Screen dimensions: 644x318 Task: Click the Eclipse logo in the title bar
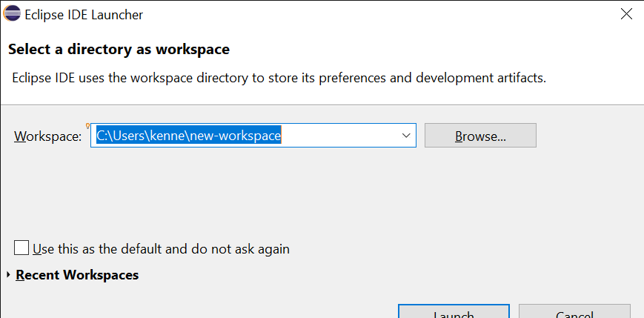pos(12,14)
